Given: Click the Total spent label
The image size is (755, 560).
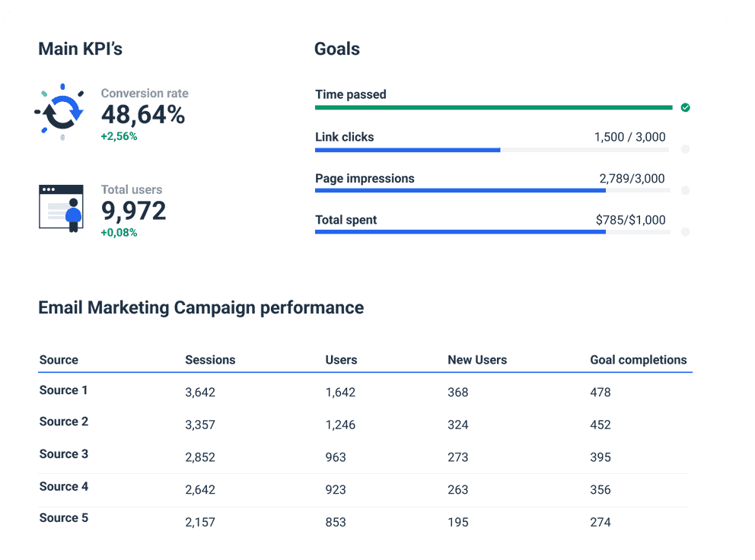Looking at the screenshot, I should tap(346, 220).
